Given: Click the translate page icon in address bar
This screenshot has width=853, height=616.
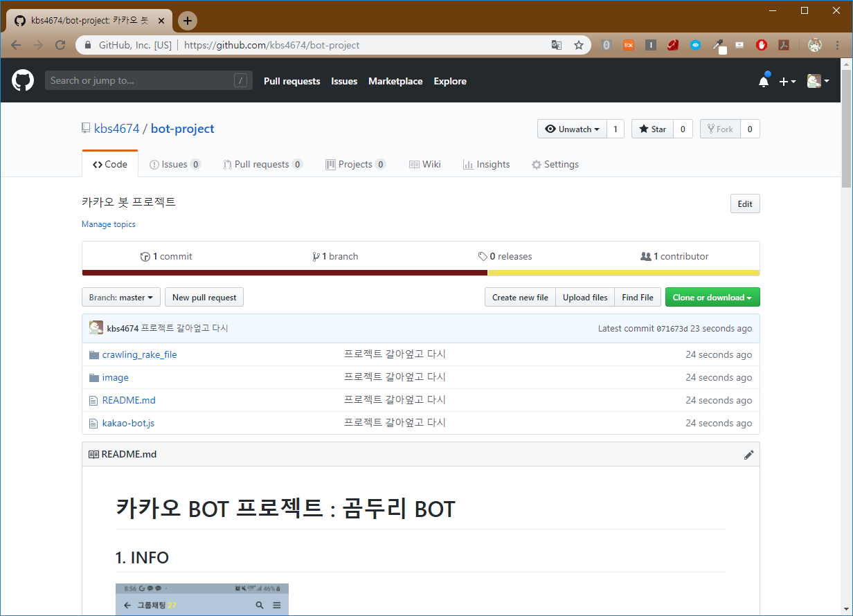Looking at the screenshot, I should click(x=557, y=45).
